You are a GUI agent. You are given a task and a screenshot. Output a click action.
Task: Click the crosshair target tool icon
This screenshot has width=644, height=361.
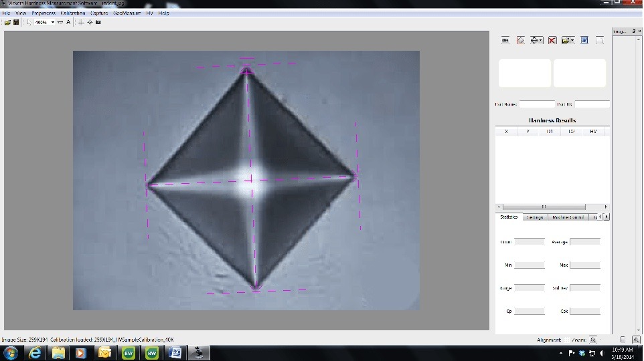pos(90,22)
